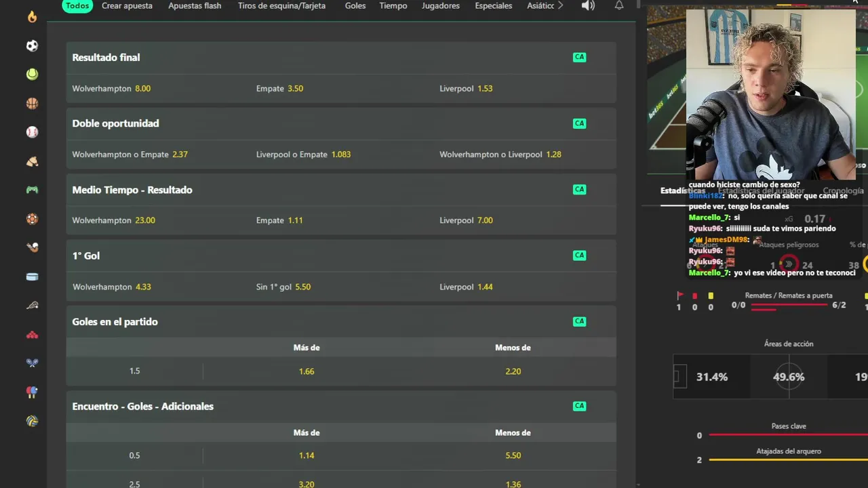Collapse the Doble oportunidad market
Screen dimensions: 868x488
(x=341, y=123)
